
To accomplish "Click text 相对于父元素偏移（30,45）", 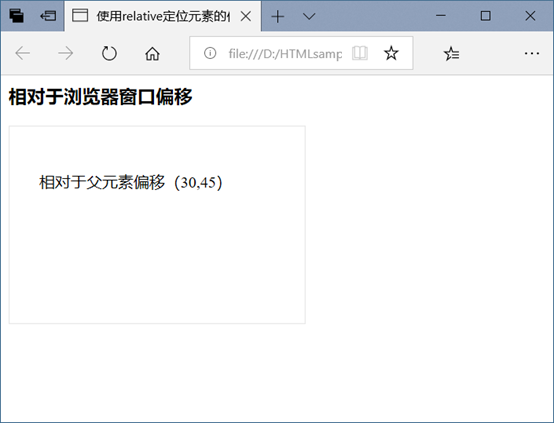I will point(131,182).
